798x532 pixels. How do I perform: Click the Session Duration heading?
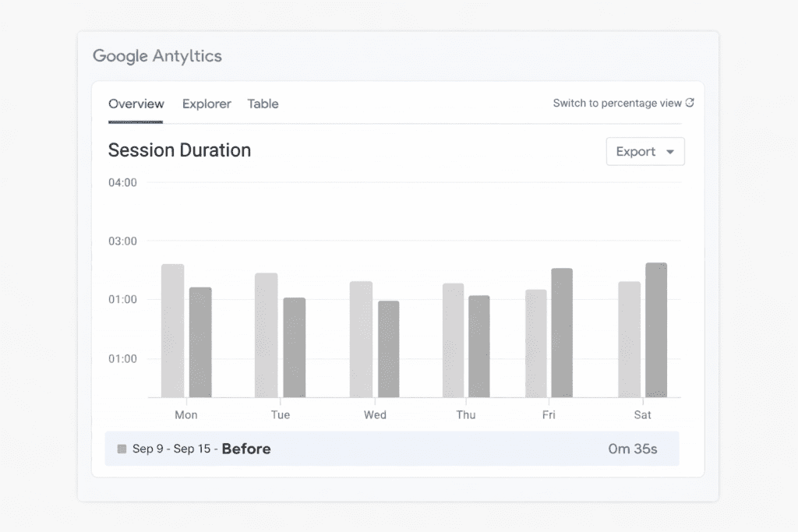179,150
